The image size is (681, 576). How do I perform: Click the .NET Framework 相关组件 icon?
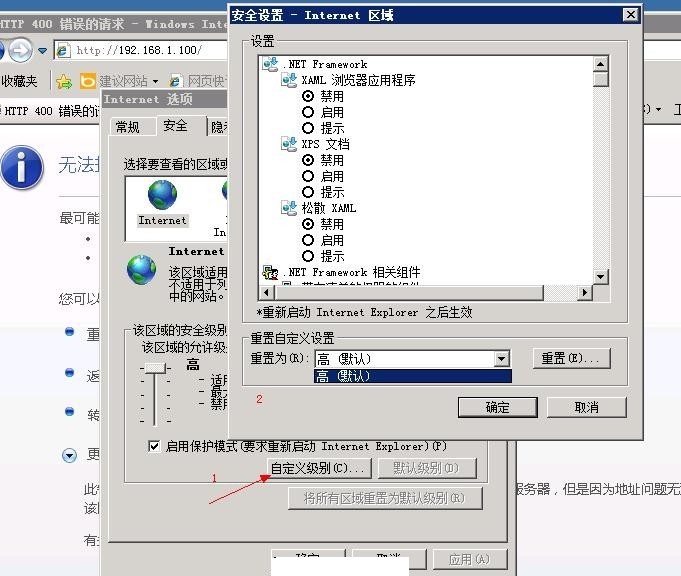point(270,272)
